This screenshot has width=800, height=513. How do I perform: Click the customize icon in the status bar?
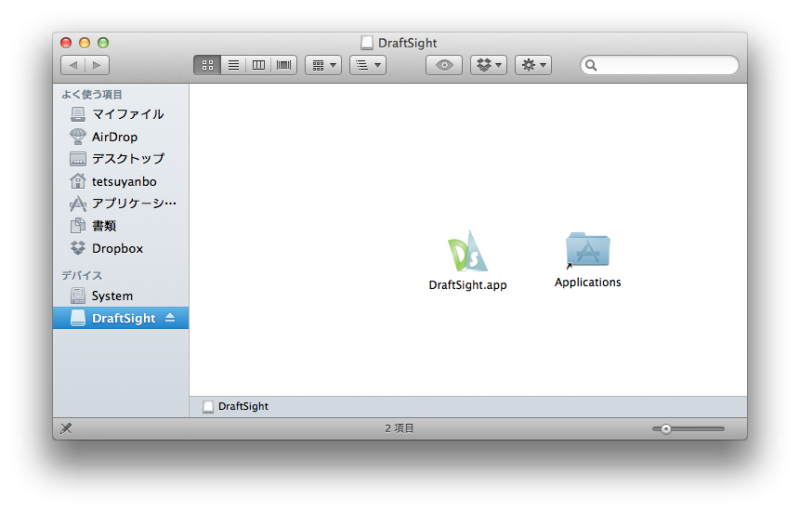click(x=66, y=428)
